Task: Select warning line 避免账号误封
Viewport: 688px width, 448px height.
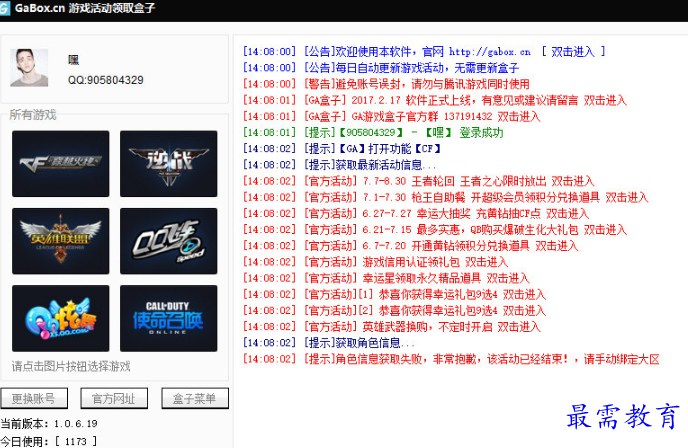Action: click(386, 84)
